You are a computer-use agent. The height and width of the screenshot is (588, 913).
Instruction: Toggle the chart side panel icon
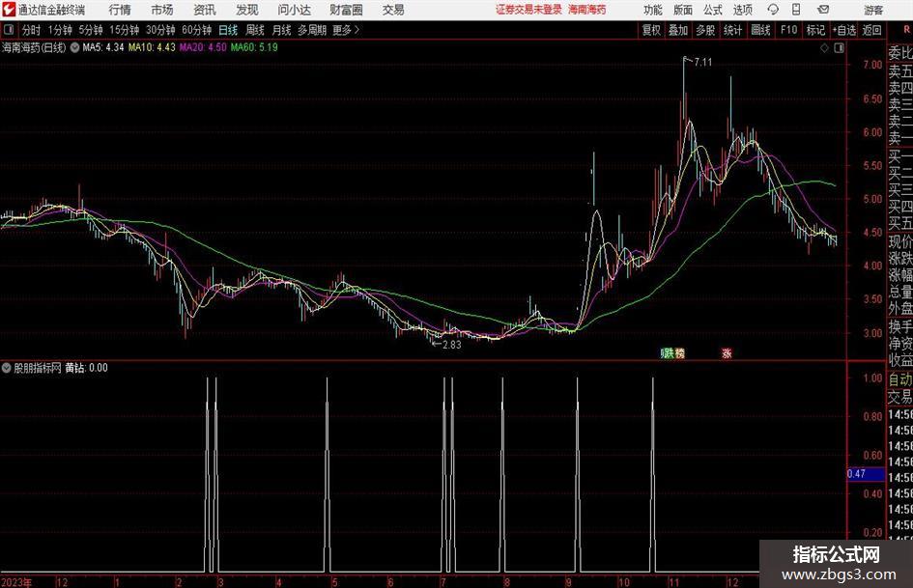pyautogui.click(x=839, y=48)
